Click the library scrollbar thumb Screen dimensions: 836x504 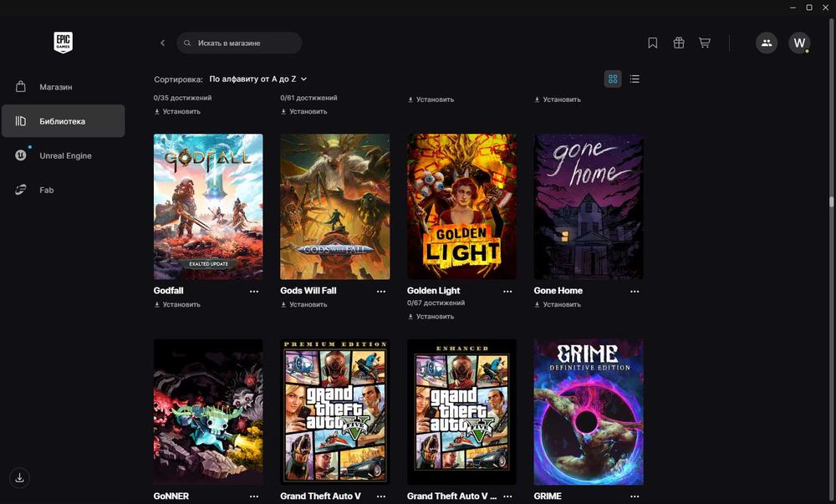(831, 202)
